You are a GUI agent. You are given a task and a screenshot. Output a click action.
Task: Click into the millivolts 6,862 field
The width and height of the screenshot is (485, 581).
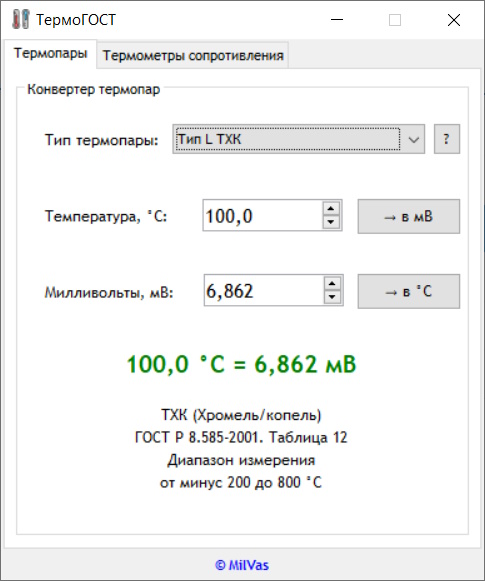pos(263,290)
